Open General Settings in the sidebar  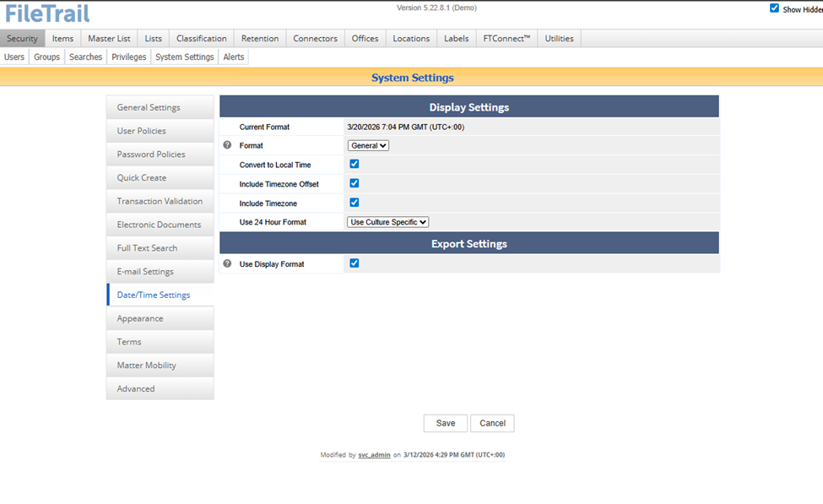(x=160, y=107)
